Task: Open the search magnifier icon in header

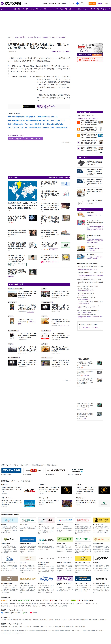Action: [x=70, y=3]
